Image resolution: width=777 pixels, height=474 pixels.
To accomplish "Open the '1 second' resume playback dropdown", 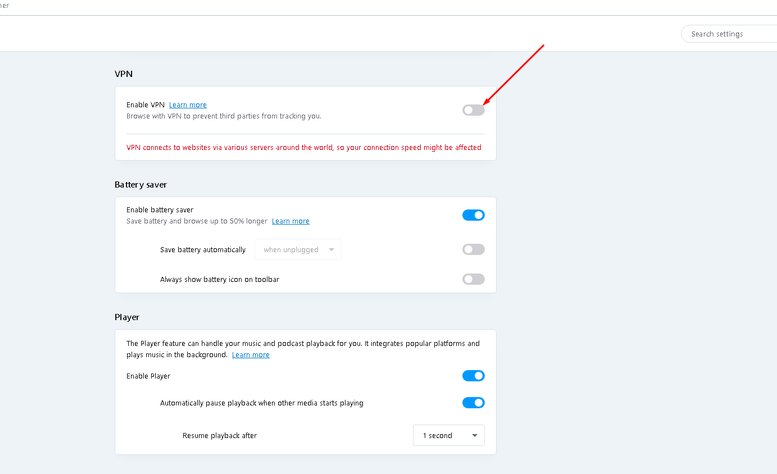I will [449, 436].
